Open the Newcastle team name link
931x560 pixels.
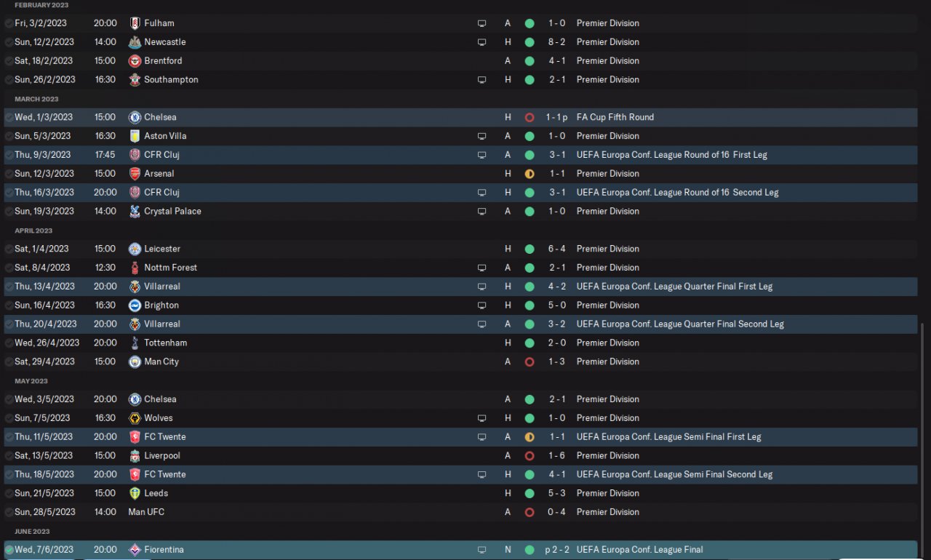165,42
